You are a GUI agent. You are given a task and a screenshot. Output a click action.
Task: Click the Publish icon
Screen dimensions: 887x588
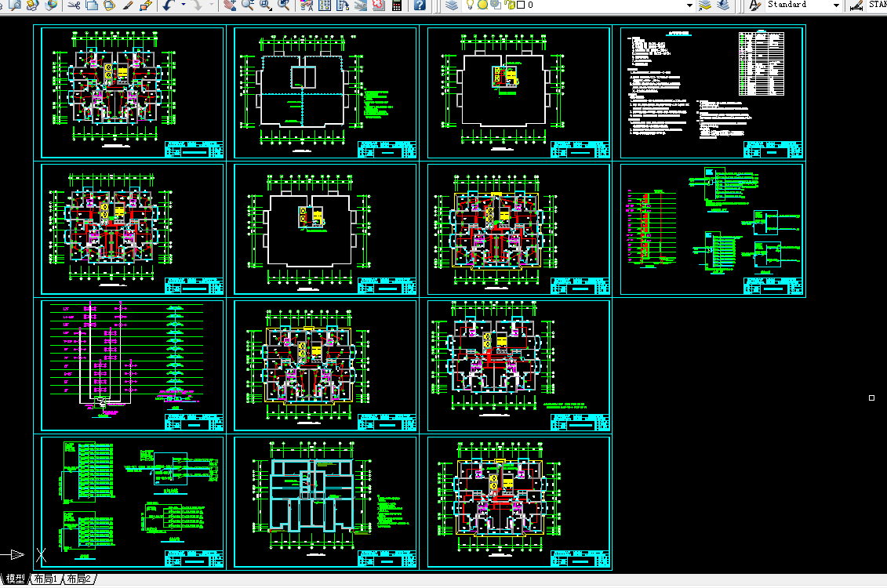[x=33, y=5]
